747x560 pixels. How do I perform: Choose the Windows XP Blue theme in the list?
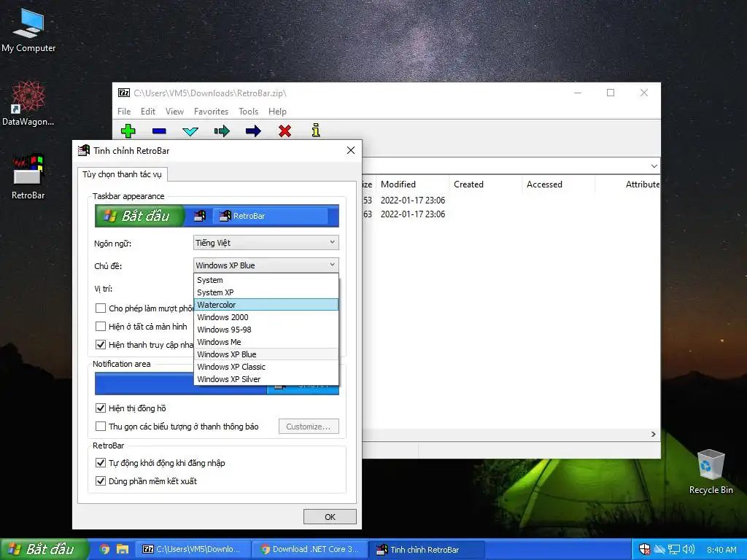(x=266, y=354)
